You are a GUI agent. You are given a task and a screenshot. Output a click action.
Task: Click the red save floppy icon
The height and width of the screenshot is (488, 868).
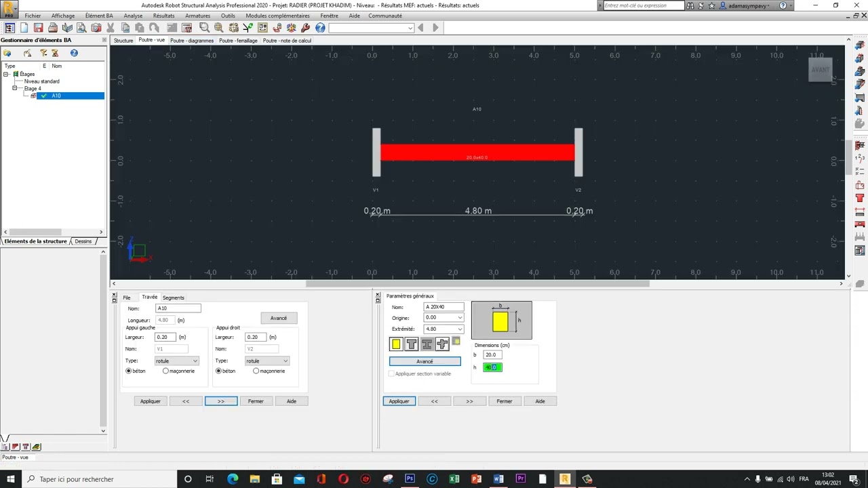pyautogui.click(x=39, y=28)
